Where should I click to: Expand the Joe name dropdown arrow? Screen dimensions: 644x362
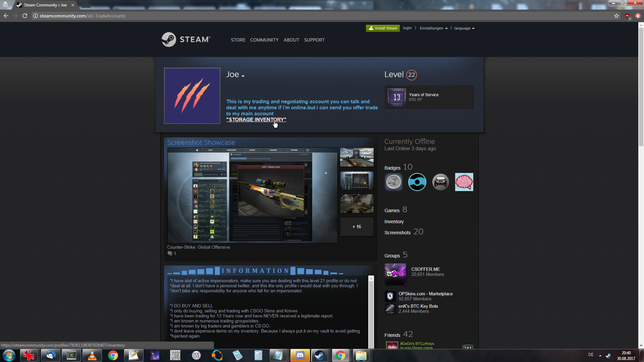tap(243, 76)
